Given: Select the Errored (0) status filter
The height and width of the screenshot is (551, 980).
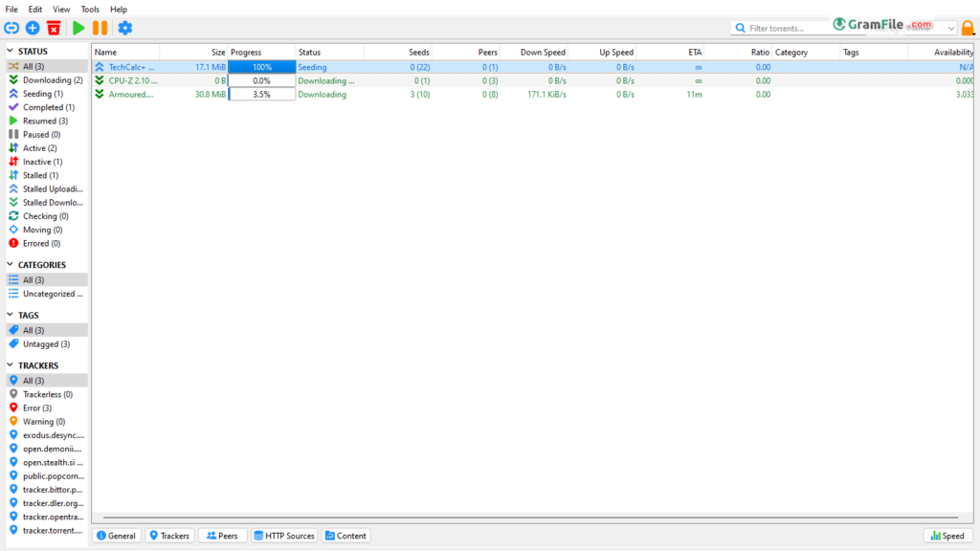Looking at the screenshot, I should [x=47, y=244].
